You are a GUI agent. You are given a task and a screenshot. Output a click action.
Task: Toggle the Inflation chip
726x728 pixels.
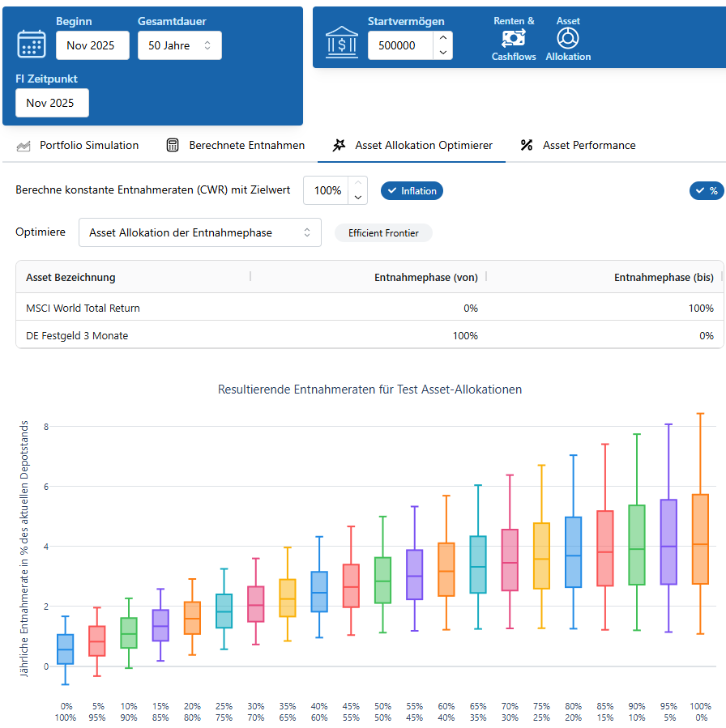[412, 191]
